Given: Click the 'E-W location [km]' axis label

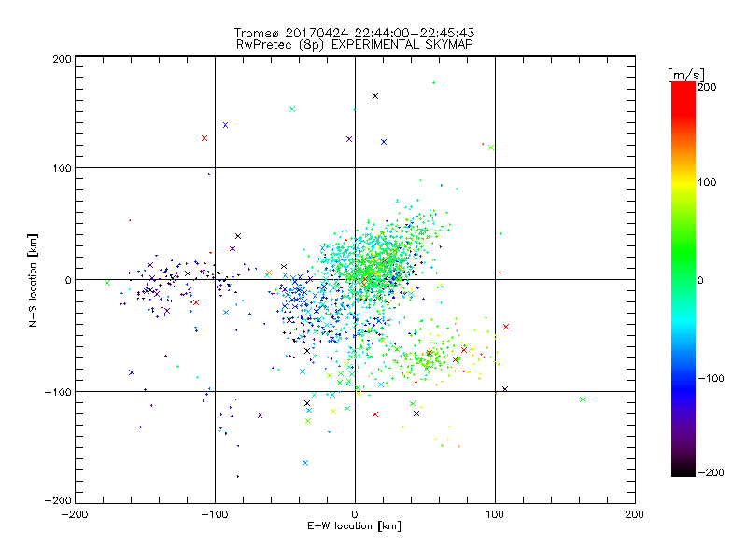Looking at the screenshot, I should click(x=354, y=526).
